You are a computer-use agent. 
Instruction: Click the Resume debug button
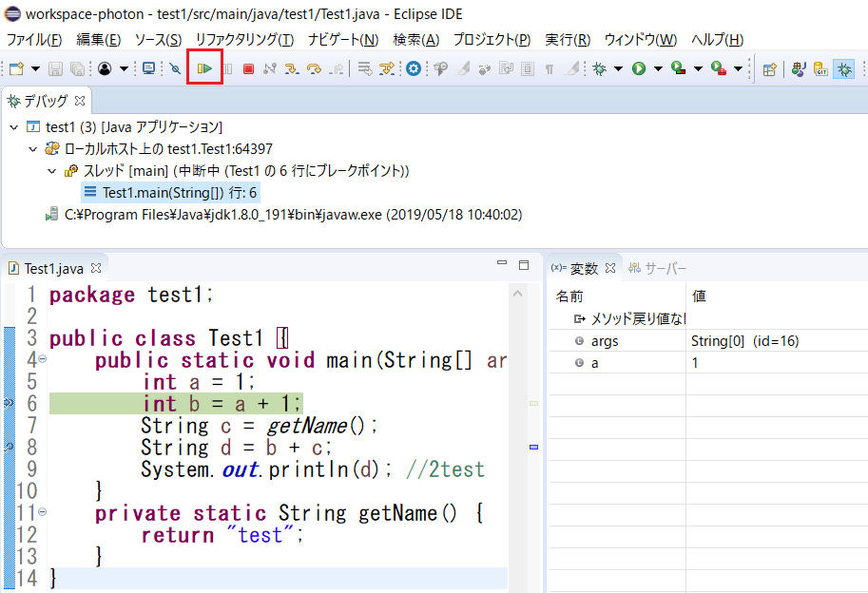pyautogui.click(x=204, y=68)
